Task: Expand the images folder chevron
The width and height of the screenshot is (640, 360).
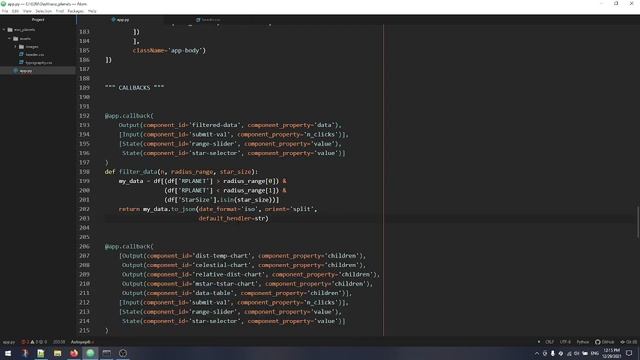Action: (x=16, y=47)
